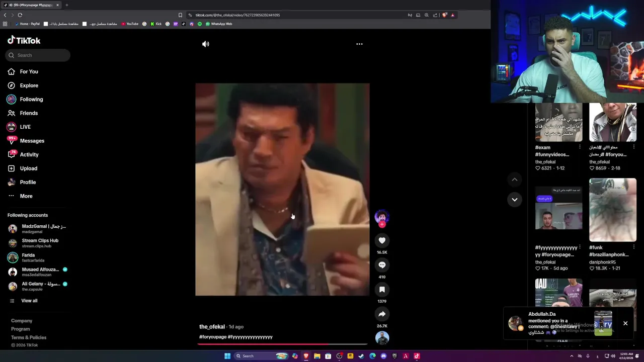Open the video thumbnail with 8659 likes
Screen dimensions: 644x362
(x=613, y=122)
